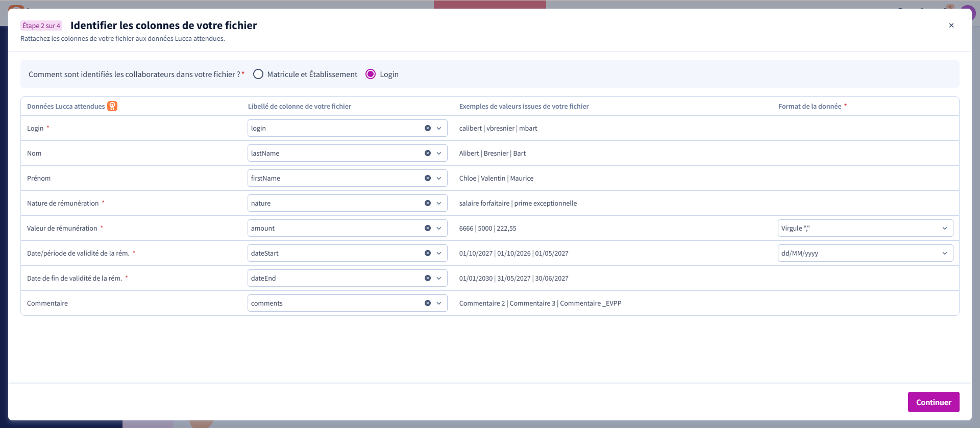Click example values 6666 | 5000 | 222,55
Viewport: 980px width, 428px height.
click(488, 228)
